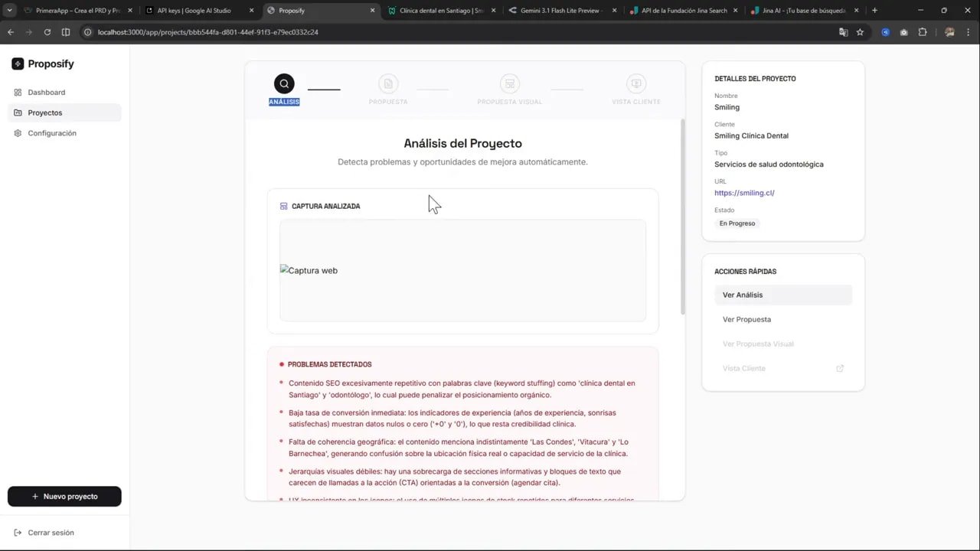Click the Configuración gear icon
The height and width of the screenshot is (551, 980).
17,132
